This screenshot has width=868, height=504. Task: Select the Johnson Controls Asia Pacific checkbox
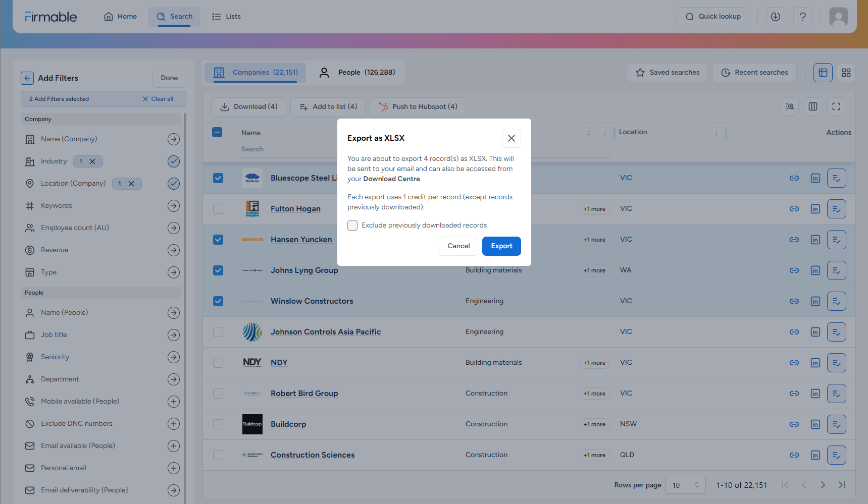tap(218, 332)
